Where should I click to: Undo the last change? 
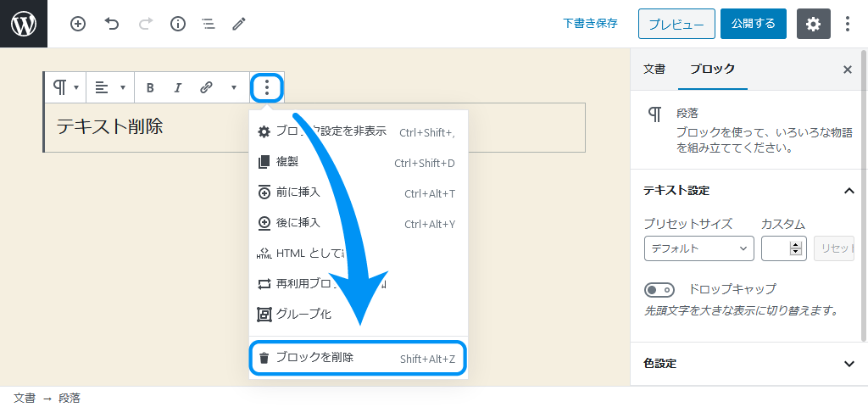pos(112,24)
